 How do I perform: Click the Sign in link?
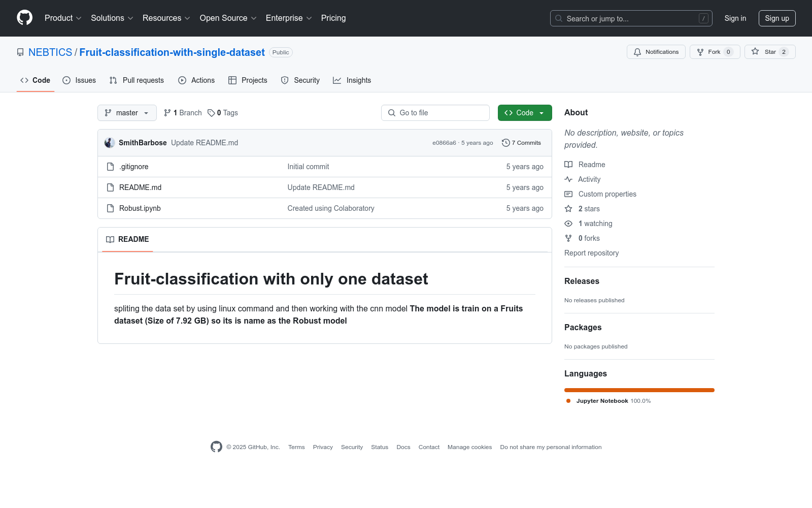tap(735, 18)
